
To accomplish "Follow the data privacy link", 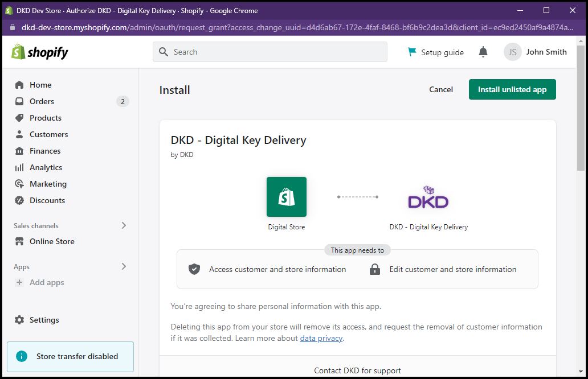I will click(x=321, y=338).
